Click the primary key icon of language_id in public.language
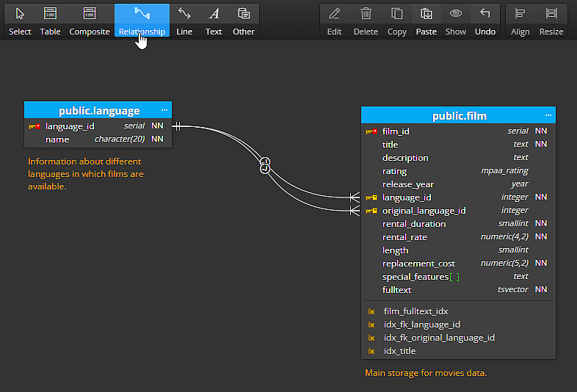This screenshot has width=577, height=392. [x=35, y=126]
